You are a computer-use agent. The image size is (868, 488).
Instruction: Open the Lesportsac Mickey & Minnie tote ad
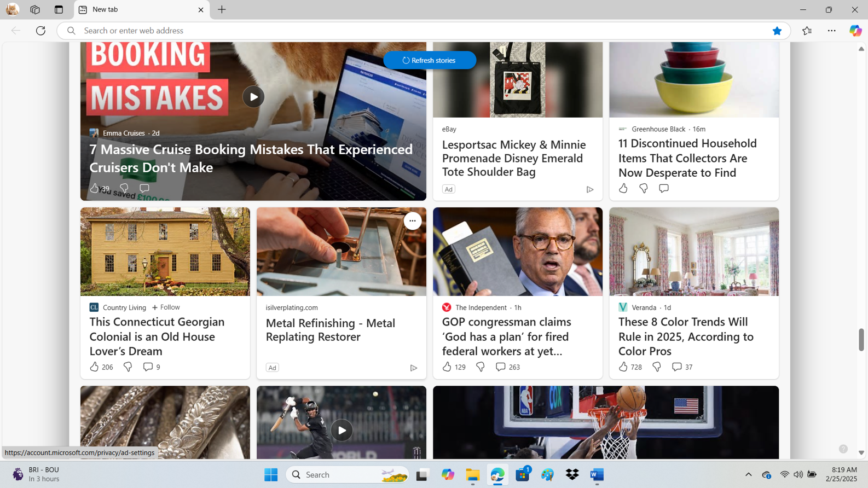click(x=514, y=158)
